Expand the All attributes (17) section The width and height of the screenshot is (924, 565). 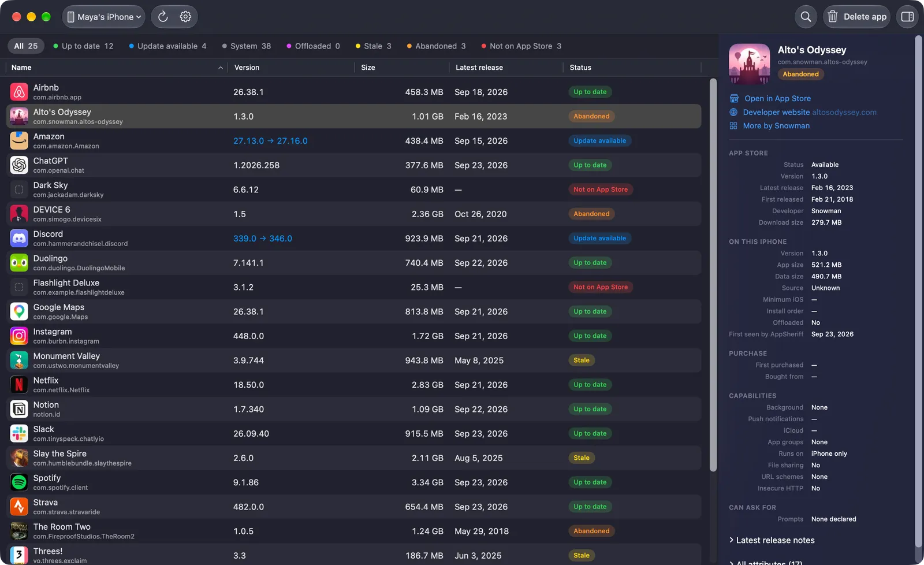coord(766,562)
